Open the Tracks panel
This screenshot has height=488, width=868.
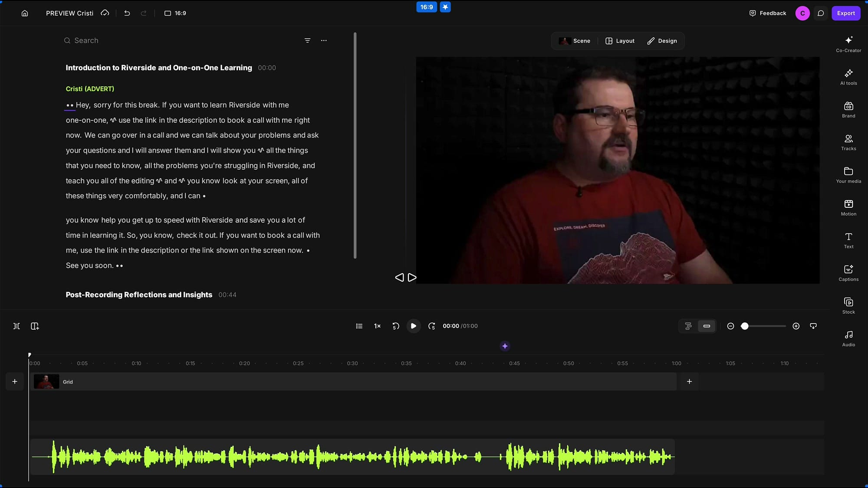(x=848, y=142)
